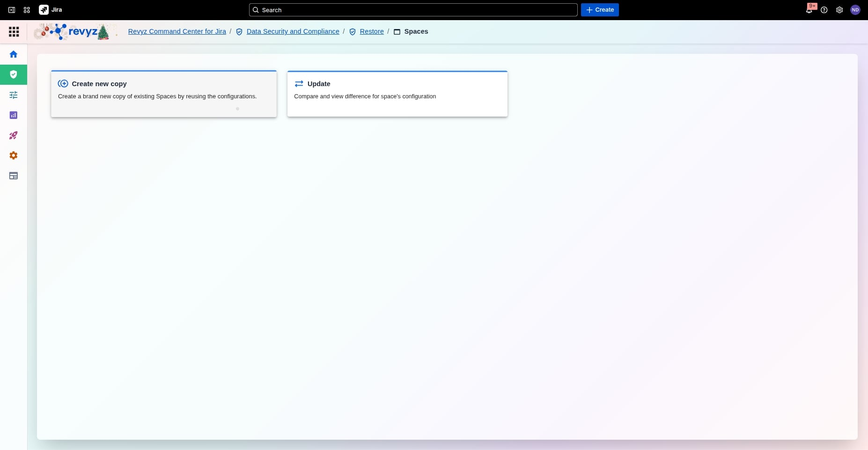Open the purple analytics chart icon
The width and height of the screenshot is (868, 450).
(14, 115)
